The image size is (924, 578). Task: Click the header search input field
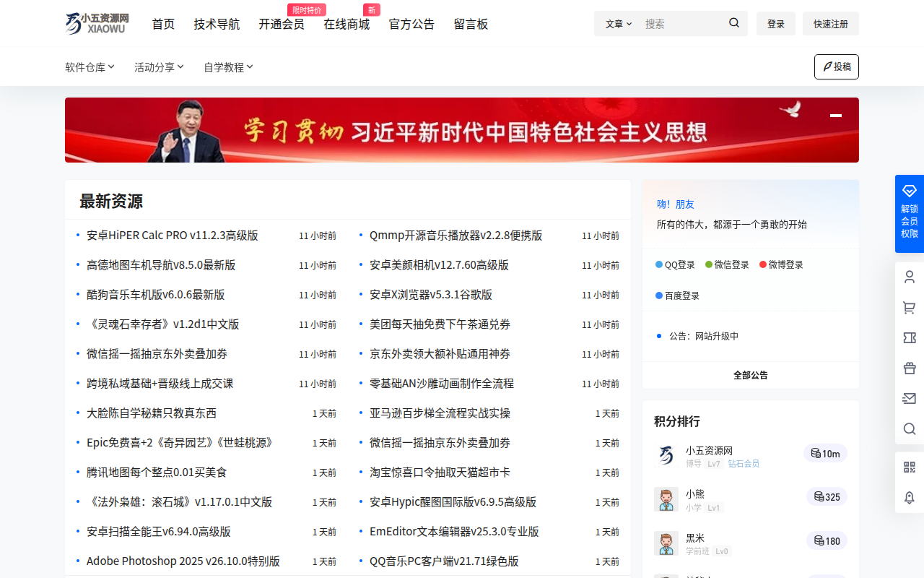[x=682, y=24]
